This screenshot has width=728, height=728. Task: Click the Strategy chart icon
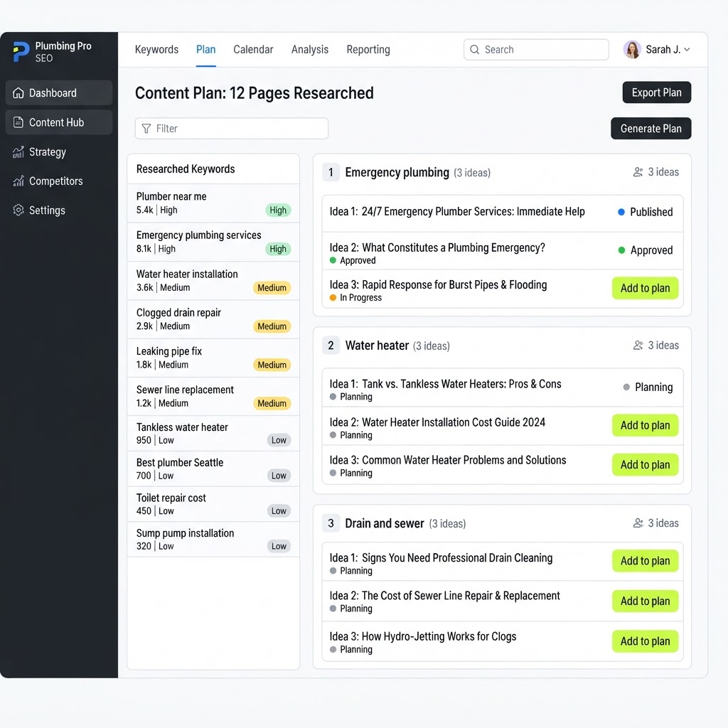18,152
